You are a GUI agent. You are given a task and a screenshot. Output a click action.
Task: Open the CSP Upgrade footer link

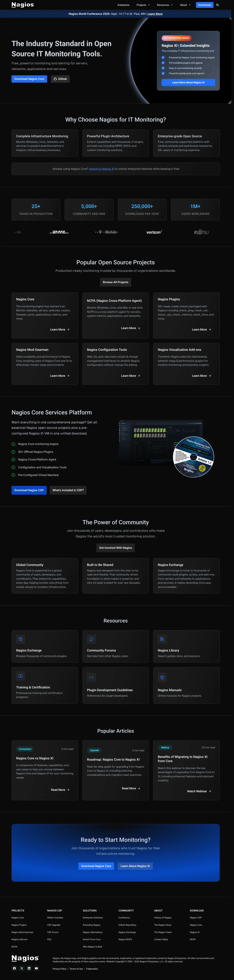54,925
